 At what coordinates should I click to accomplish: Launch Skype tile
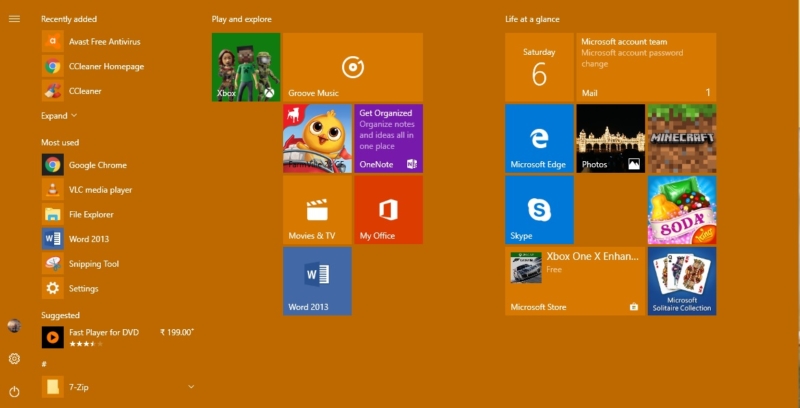tap(539, 210)
